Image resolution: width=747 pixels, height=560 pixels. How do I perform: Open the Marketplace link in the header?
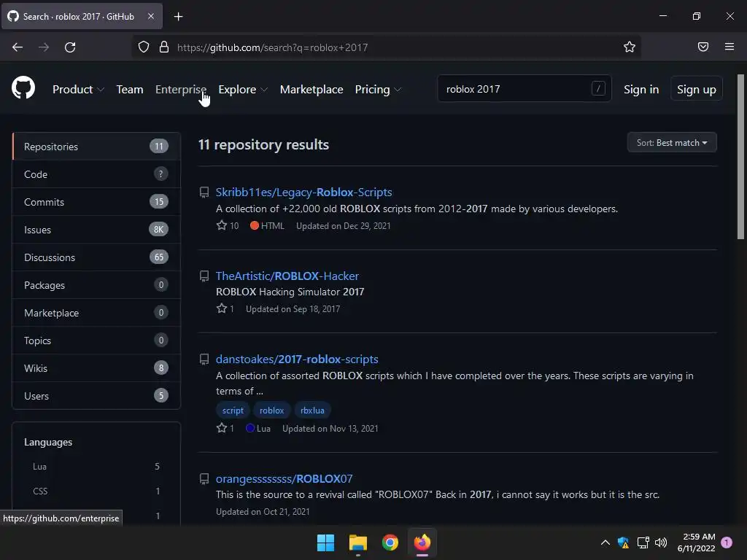311,89
